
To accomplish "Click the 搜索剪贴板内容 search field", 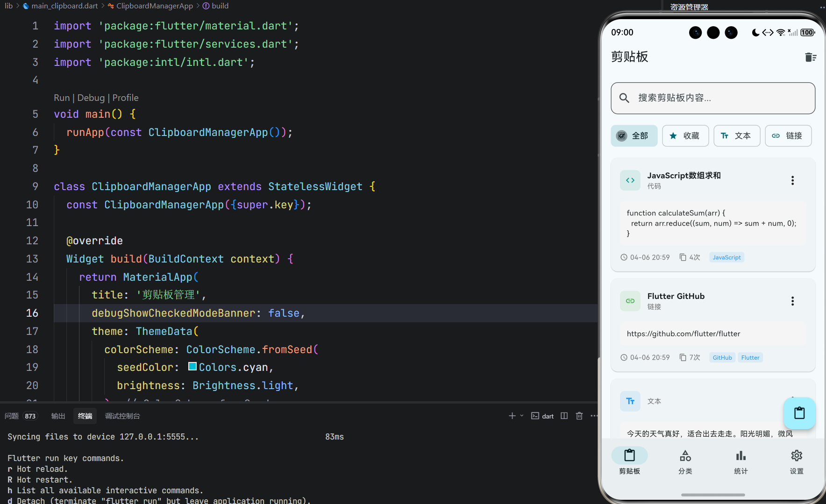I will (x=713, y=98).
